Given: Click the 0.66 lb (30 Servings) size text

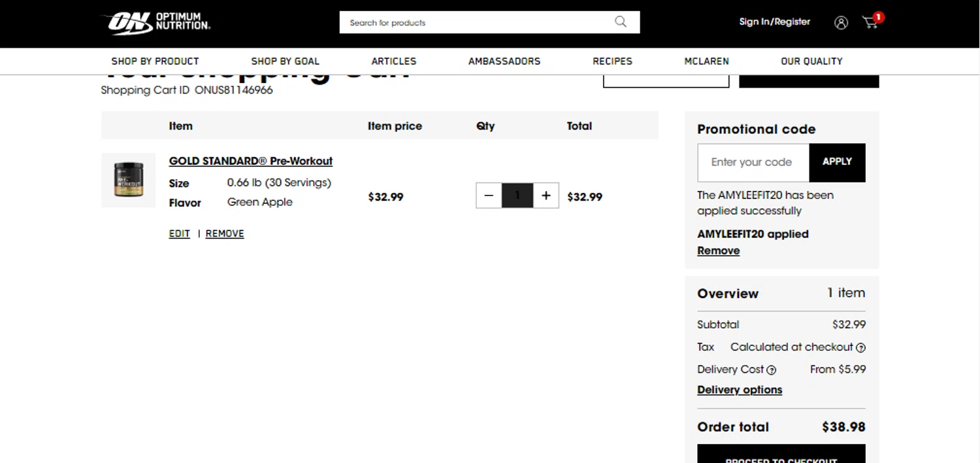Looking at the screenshot, I should click(279, 182).
